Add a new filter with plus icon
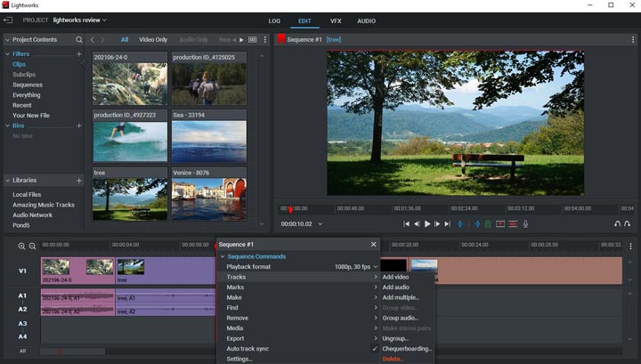 [79, 54]
